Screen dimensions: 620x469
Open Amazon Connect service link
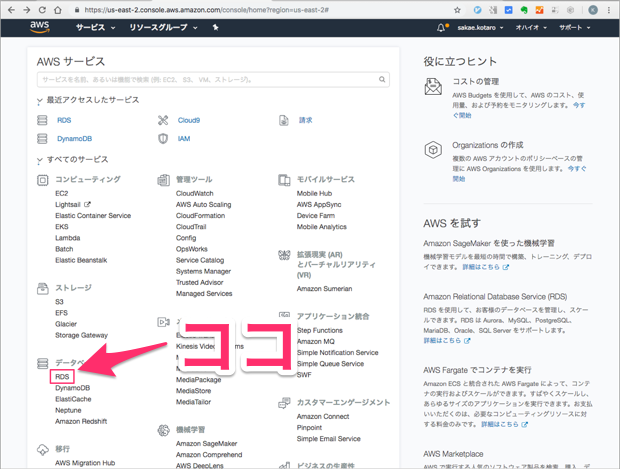click(323, 416)
